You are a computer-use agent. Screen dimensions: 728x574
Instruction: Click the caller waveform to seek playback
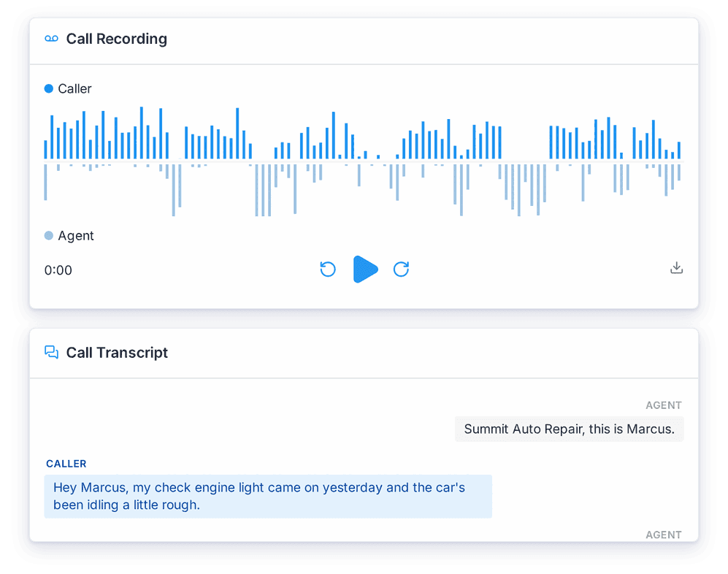pos(363,134)
